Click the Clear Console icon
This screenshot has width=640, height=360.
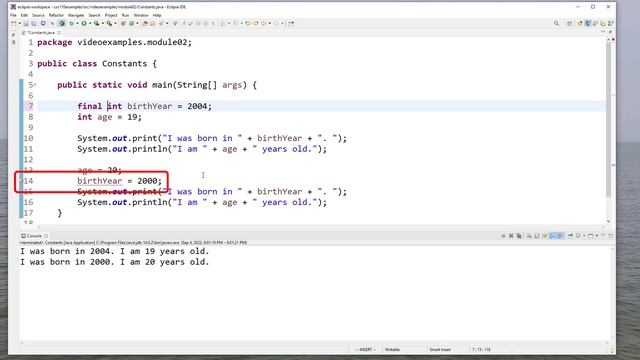529,236
